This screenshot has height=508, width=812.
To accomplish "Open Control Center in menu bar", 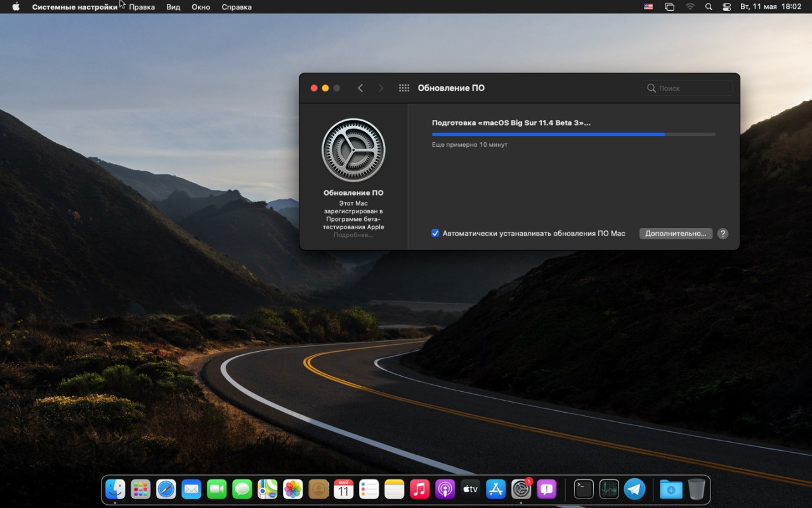I will pos(727,7).
